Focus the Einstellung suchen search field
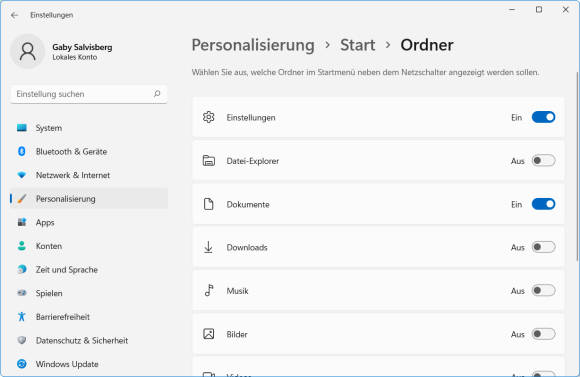 [x=89, y=94]
